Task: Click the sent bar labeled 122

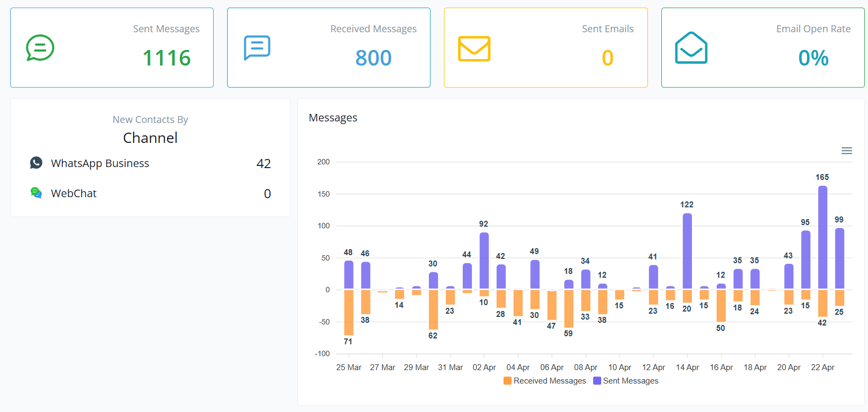Action: click(x=687, y=251)
